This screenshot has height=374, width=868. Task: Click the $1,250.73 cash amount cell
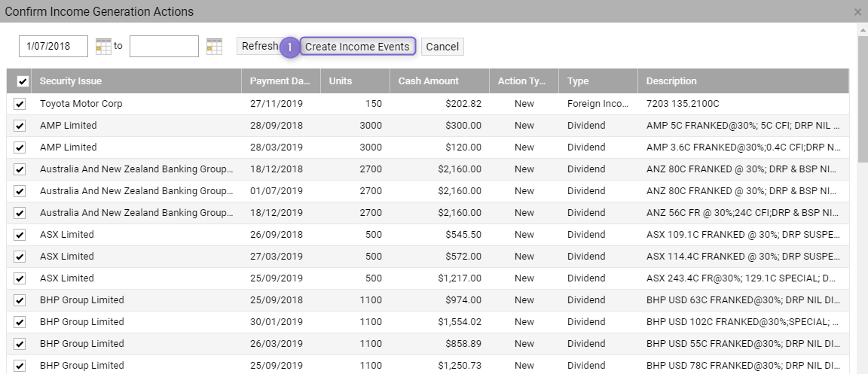(x=460, y=366)
